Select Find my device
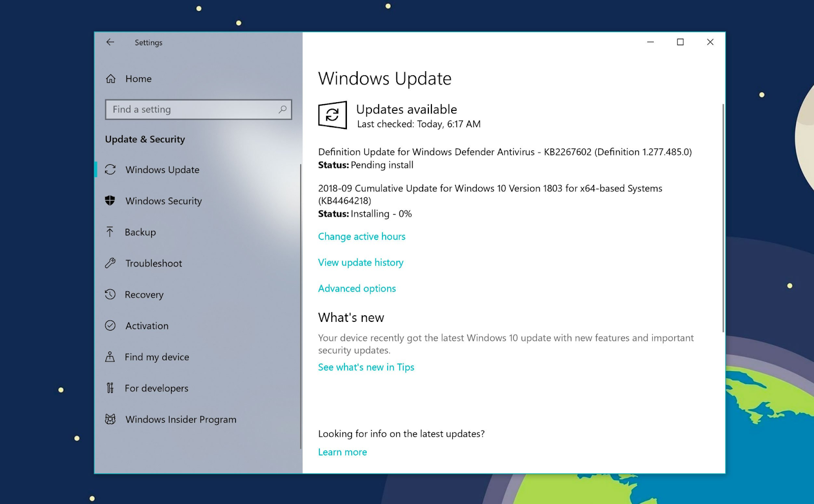This screenshot has height=504, width=814. 157,357
